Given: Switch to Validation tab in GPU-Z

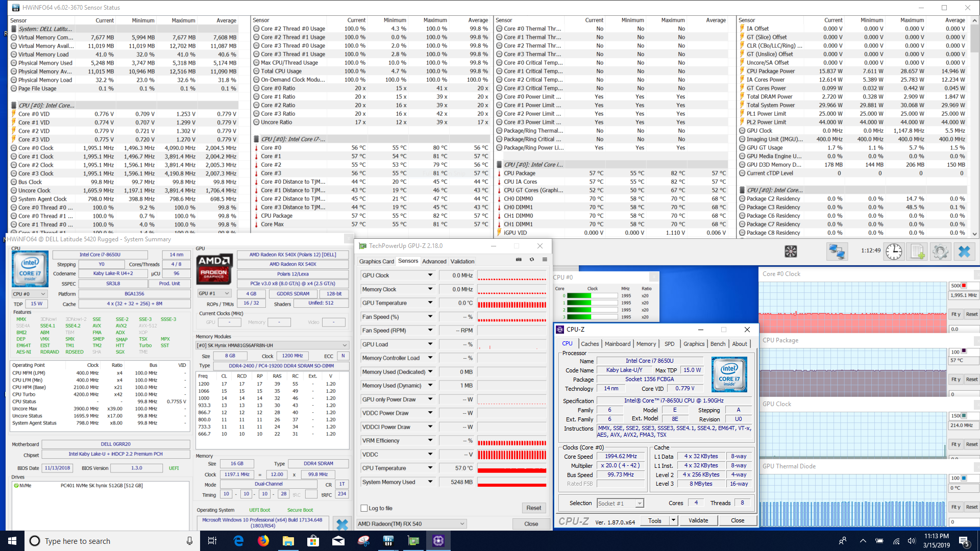Looking at the screenshot, I should pyautogui.click(x=462, y=261).
